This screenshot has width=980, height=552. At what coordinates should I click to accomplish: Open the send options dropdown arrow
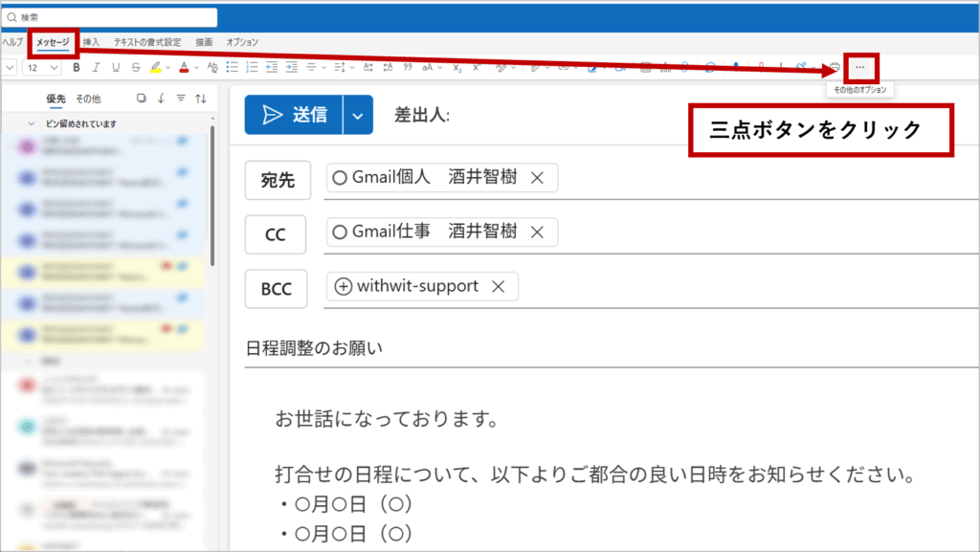[357, 115]
